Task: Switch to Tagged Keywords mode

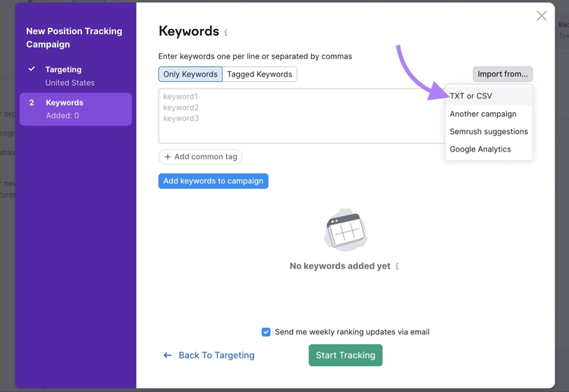Action: (x=259, y=74)
